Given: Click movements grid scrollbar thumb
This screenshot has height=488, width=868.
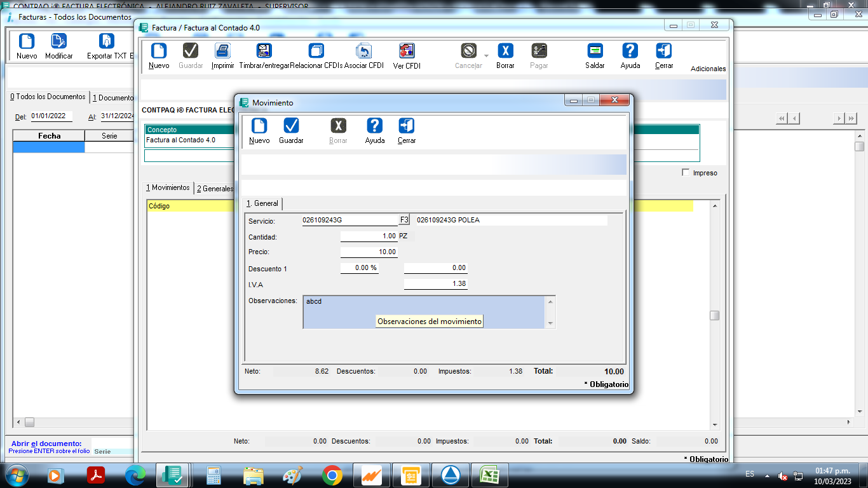Looking at the screenshot, I should (x=715, y=316).
